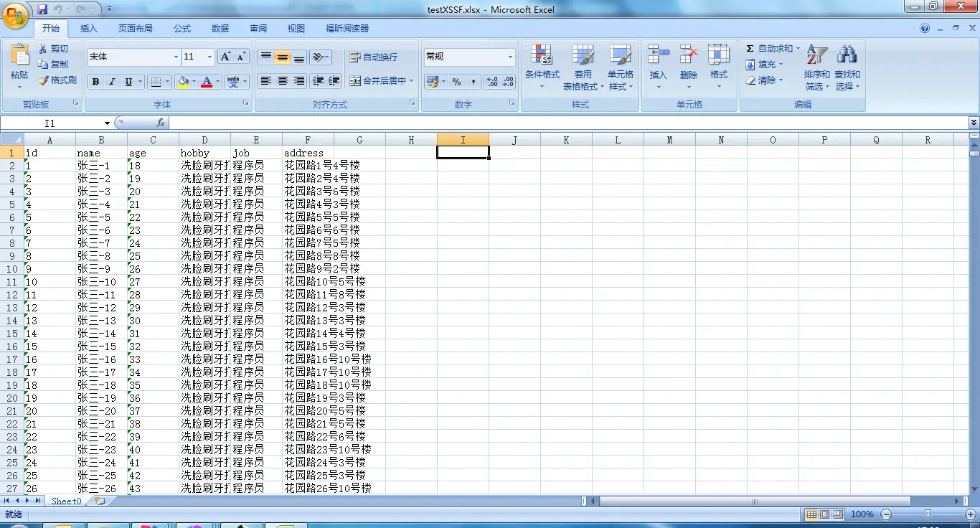This screenshot has height=528, width=980.
Task: Toggle Underline formatting
Action: (129, 82)
